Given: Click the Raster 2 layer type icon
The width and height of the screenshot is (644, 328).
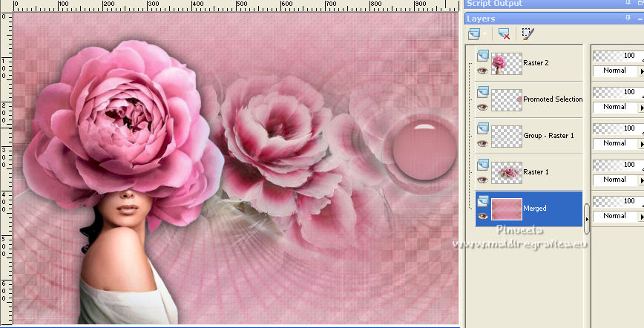Looking at the screenshot, I should pyautogui.click(x=483, y=55).
